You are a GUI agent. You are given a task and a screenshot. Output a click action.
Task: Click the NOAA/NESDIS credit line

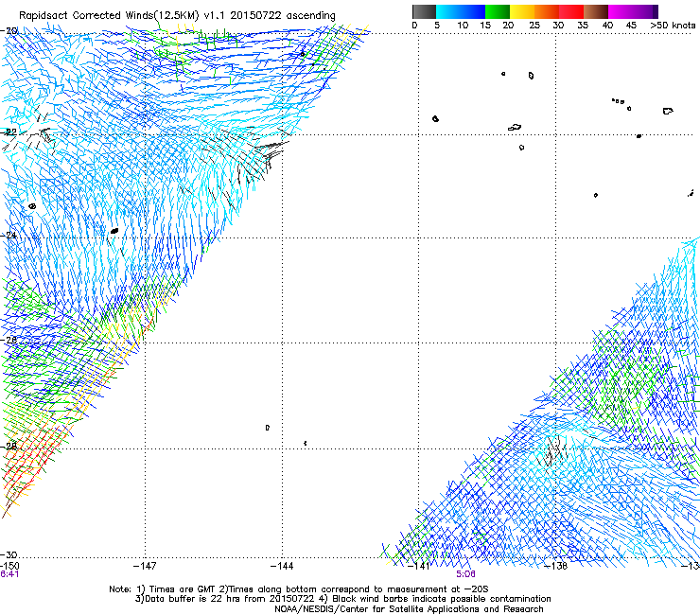point(409,609)
